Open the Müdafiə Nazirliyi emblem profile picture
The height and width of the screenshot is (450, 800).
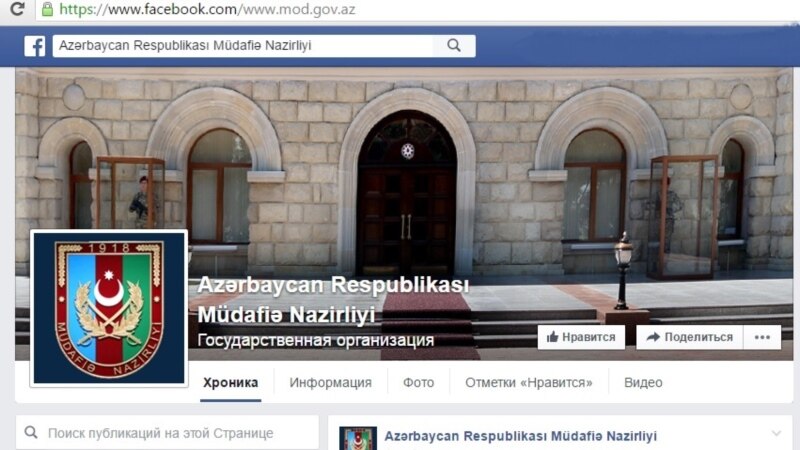pyautogui.click(x=109, y=308)
